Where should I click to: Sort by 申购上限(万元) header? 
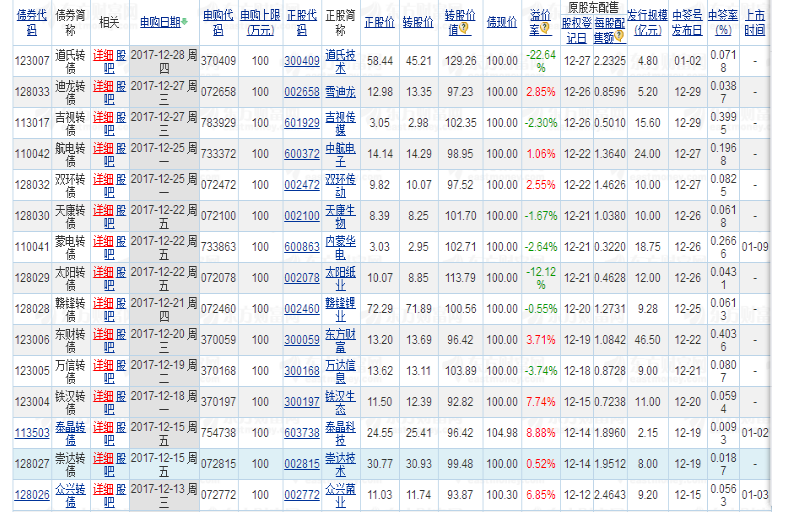coord(260,22)
